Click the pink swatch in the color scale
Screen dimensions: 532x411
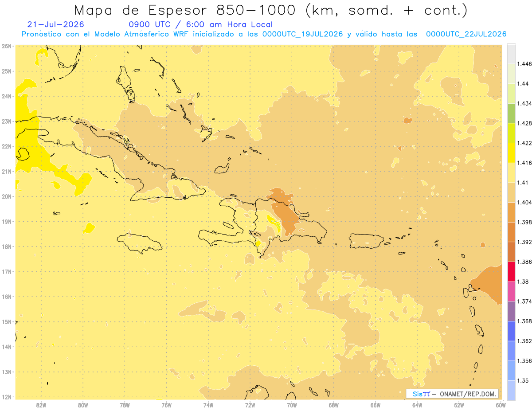tap(511, 291)
